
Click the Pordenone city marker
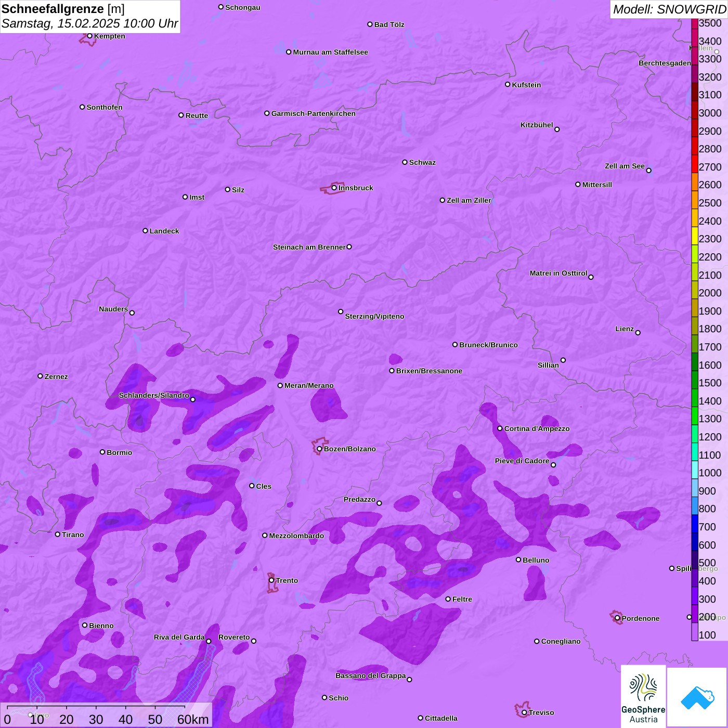617,618
